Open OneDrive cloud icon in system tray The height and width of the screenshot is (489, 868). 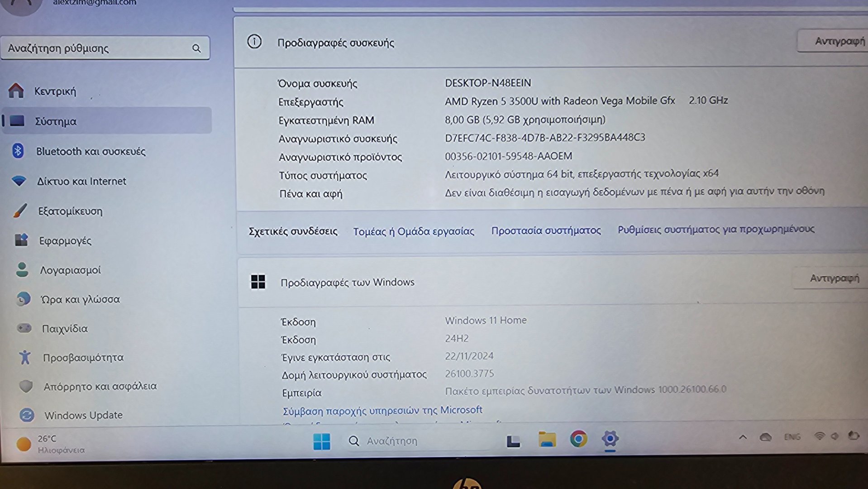pyautogui.click(x=765, y=437)
